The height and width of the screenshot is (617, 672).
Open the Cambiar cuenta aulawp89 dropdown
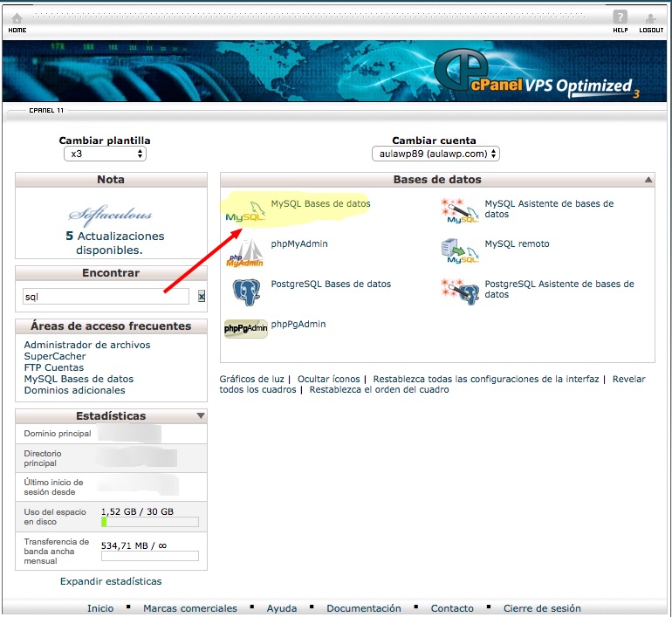tap(435, 154)
